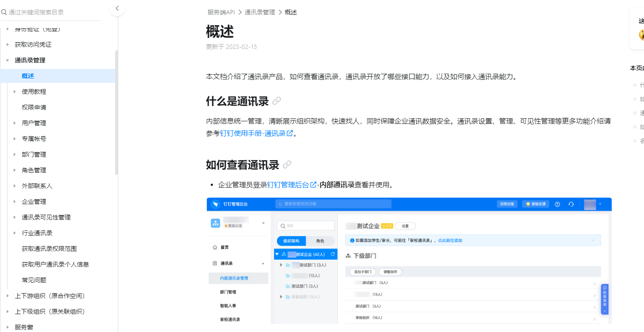The height and width of the screenshot is (332, 644).
Task: Open 服务窗 in the sidebar
Action: click(x=24, y=327)
